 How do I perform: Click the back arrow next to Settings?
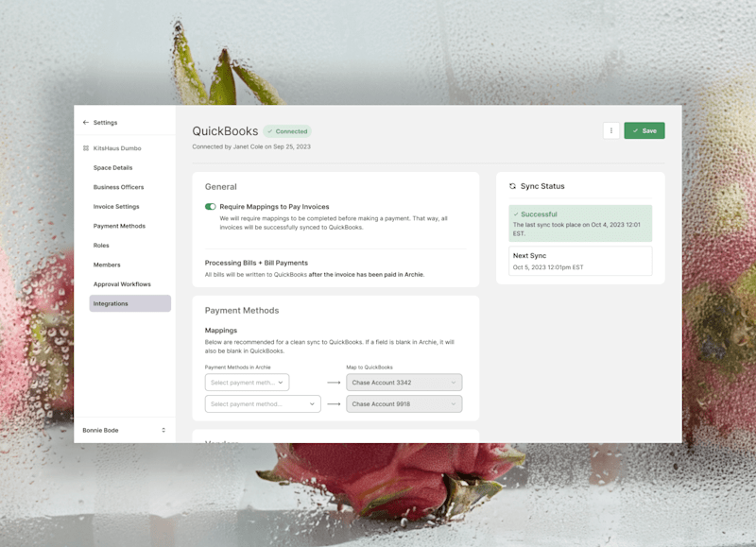tap(85, 123)
